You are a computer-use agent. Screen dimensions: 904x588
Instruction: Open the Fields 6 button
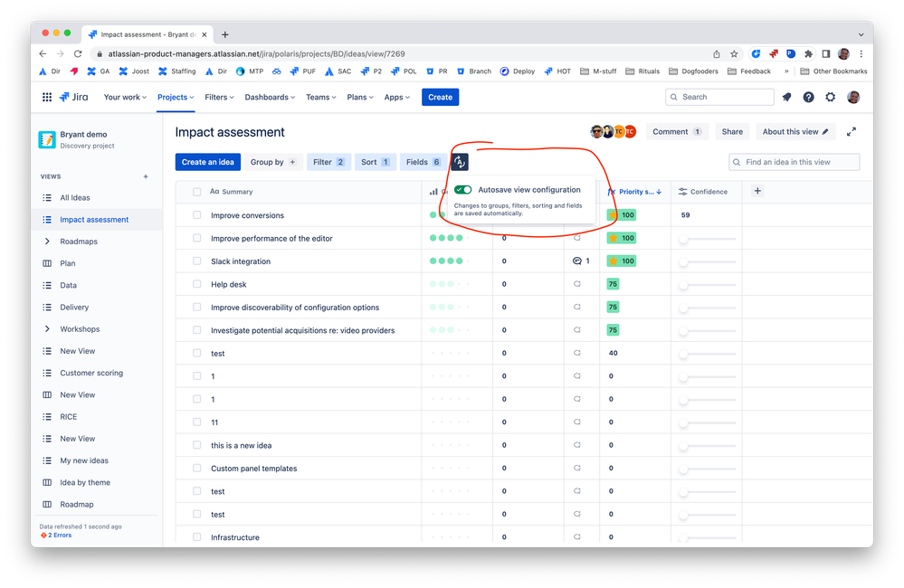[423, 162]
